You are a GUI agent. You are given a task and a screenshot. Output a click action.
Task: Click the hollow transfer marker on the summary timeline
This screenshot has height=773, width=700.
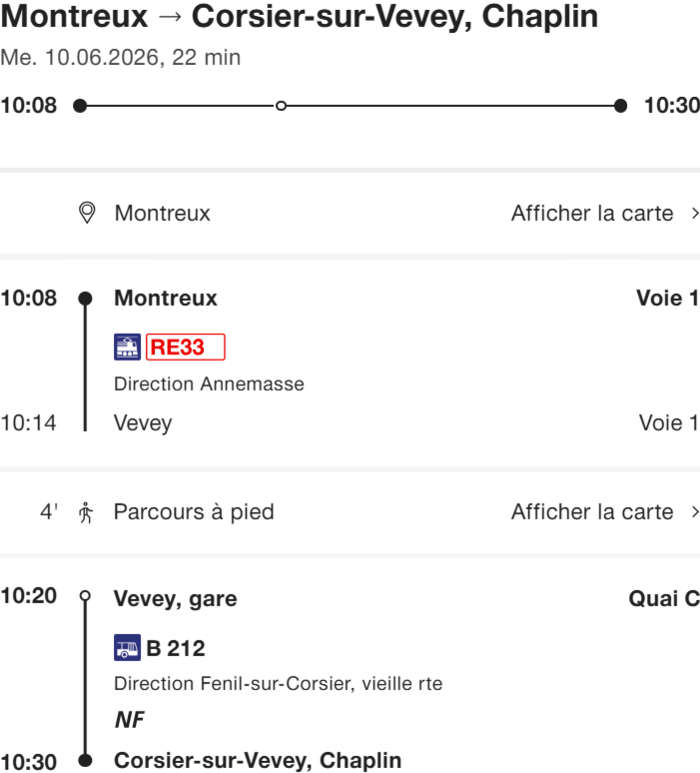click(281, 106)
